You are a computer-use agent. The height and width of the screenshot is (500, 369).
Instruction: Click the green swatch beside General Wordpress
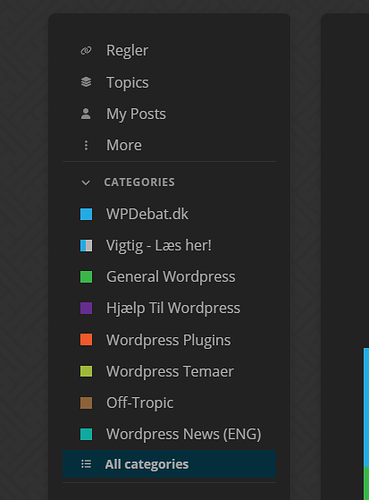pyautogui.click(x=86, y=277)
